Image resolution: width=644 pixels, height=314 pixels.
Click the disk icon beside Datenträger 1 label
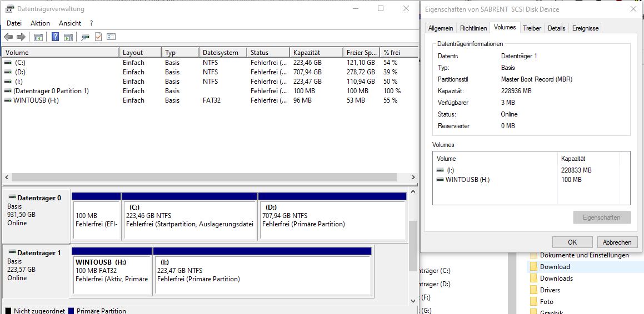12,252
